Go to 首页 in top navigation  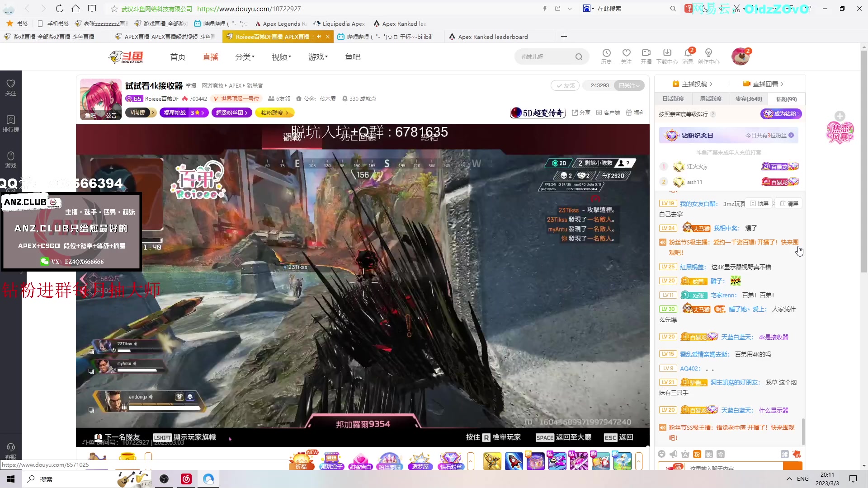pyautogui.click(x=178, y=57)
